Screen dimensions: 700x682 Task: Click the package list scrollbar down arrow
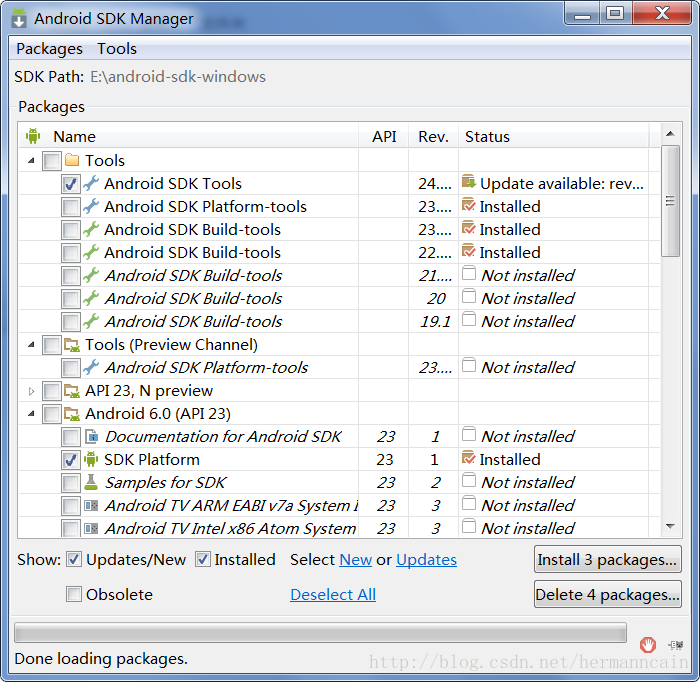click(x=670, y=526)
